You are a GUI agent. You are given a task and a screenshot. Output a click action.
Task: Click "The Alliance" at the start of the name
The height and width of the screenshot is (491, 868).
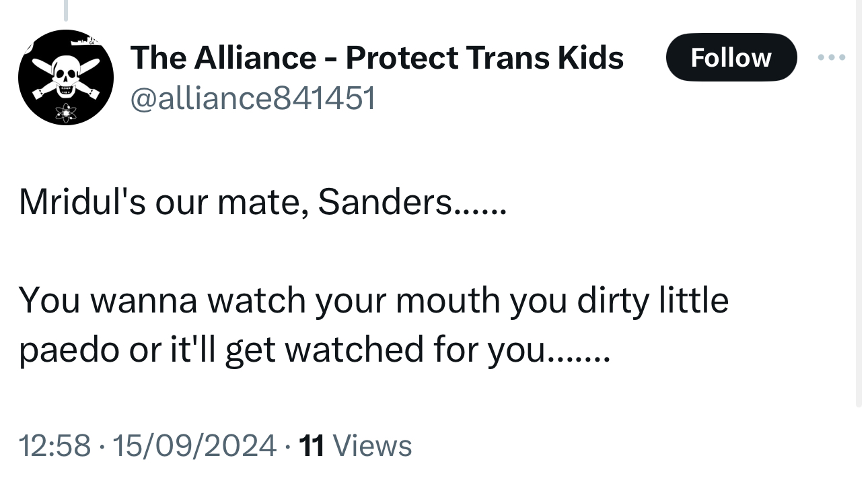click(222, 58)
